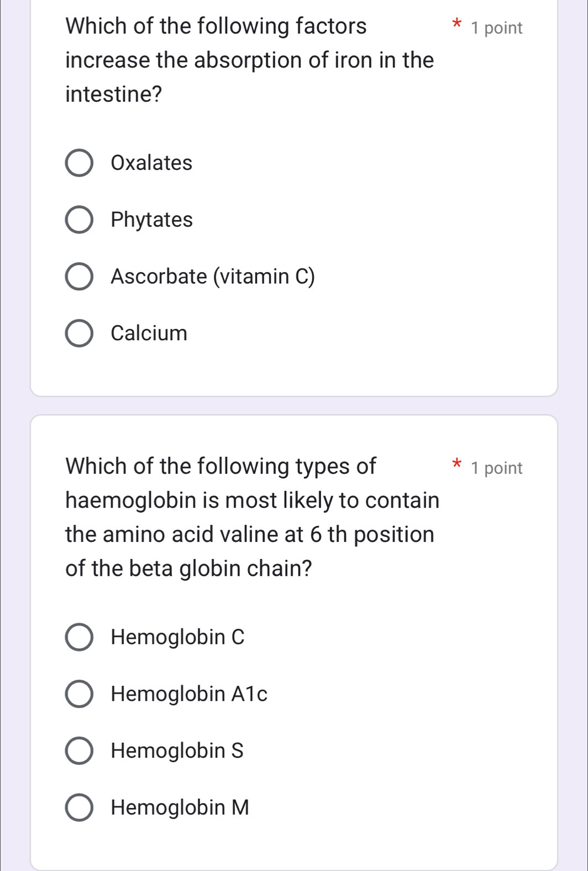Choose Hemoglobin A1c as the answer
The height and width of the screenshot is (871, 588).
click(x=80, y=694)
